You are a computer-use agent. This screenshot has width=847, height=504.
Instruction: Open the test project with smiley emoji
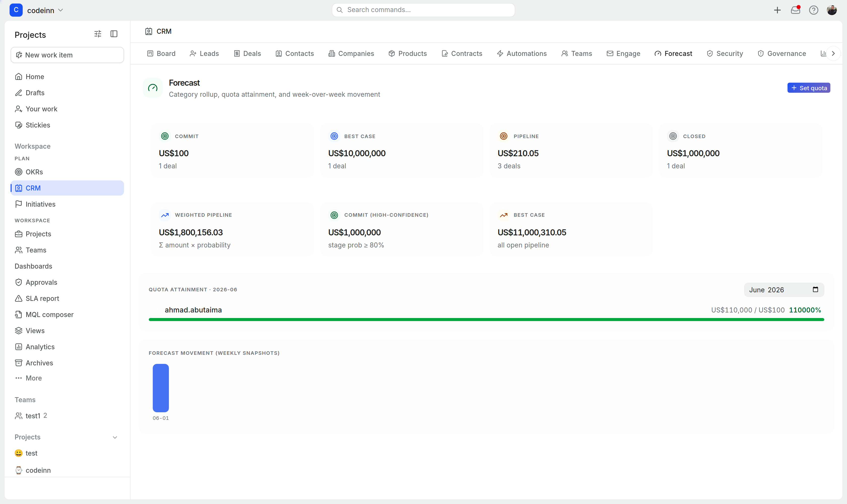[67, 453]
